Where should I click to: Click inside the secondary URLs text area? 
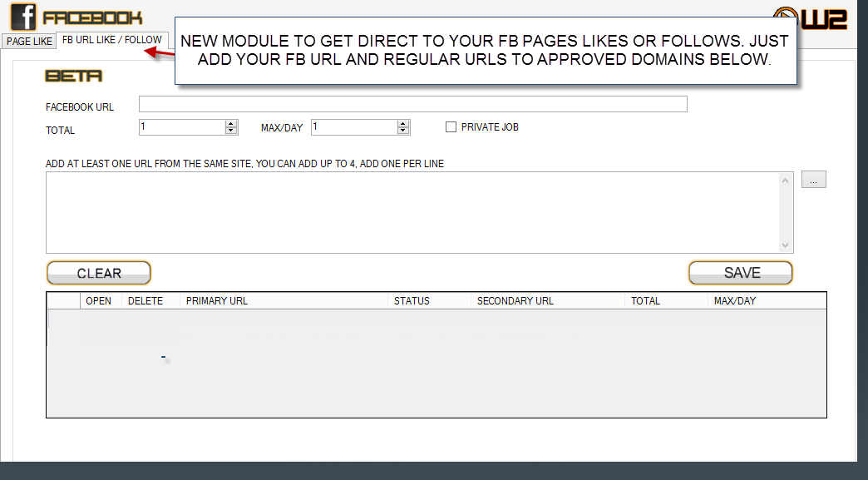pos(412,213)
